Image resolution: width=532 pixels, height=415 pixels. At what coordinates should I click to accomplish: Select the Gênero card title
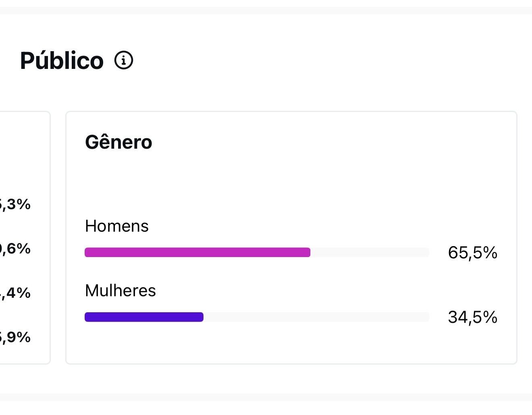coord(118,142)
